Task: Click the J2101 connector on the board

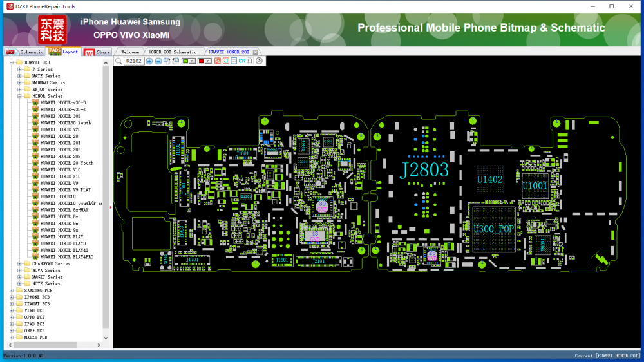Action: [318, 261]
